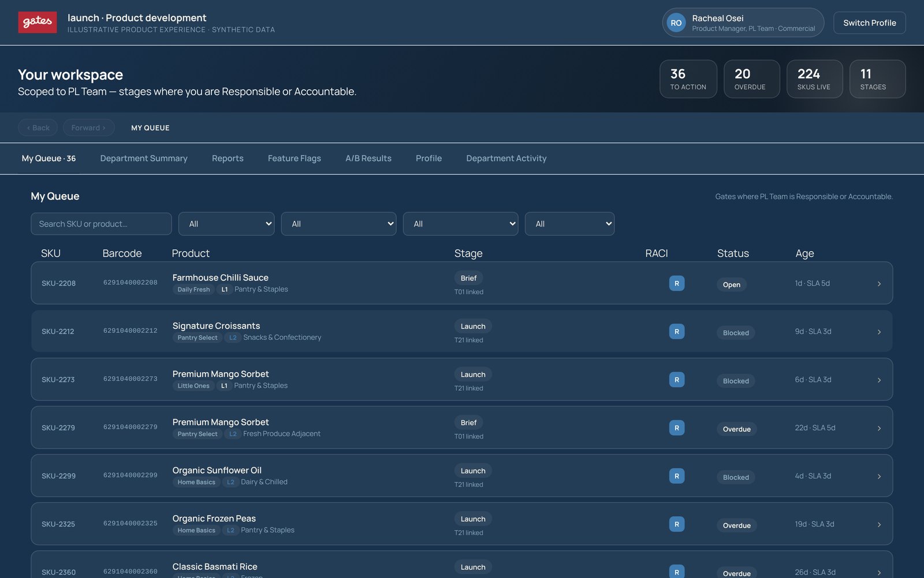The image size is (924, 578).
Task: Click the R RACI badge for SKU-2212
Action: tap(677, 331)
